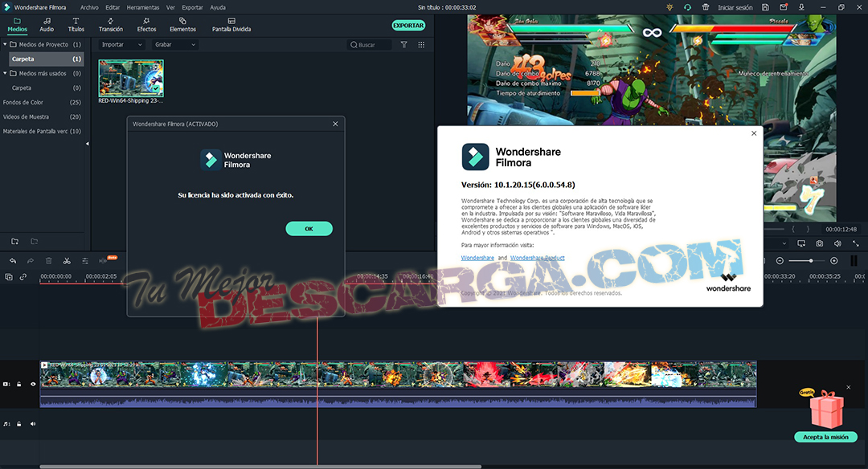Open the edit adjustments sliders icon

[84, 260]
